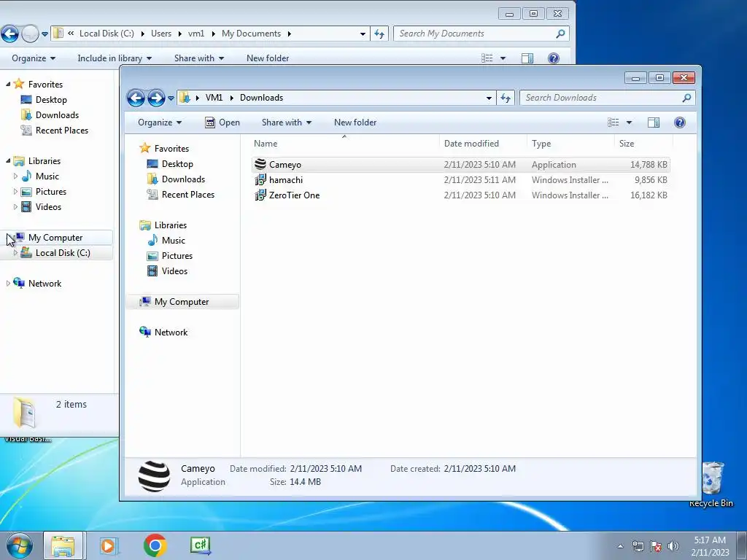The height and width of the screenshot is (560, 747).
Task: Open Desktop in My Documents window Favorites
Action: (x=51, y=99)
